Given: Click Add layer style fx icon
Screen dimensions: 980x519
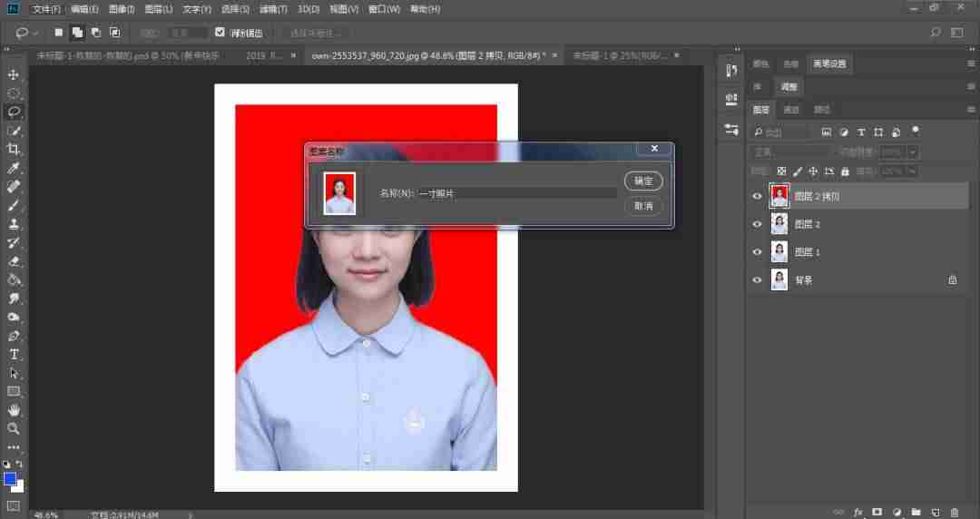Looking at the screenshot, I should tap(858, 512).
